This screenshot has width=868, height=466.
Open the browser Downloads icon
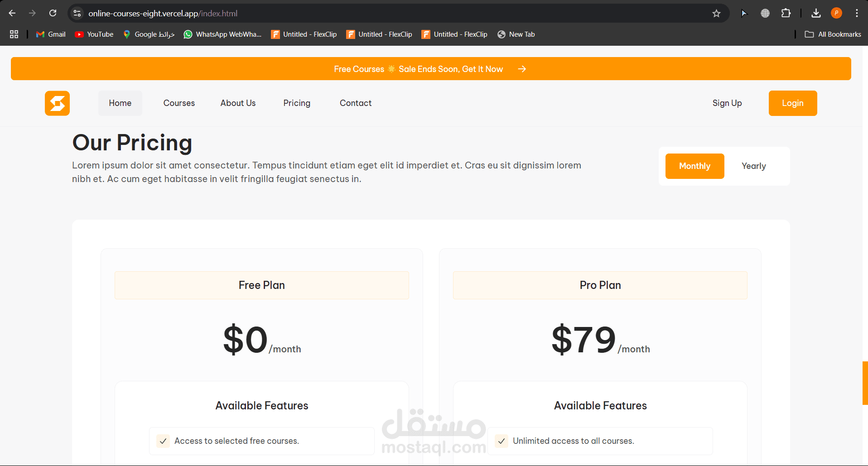816,13
